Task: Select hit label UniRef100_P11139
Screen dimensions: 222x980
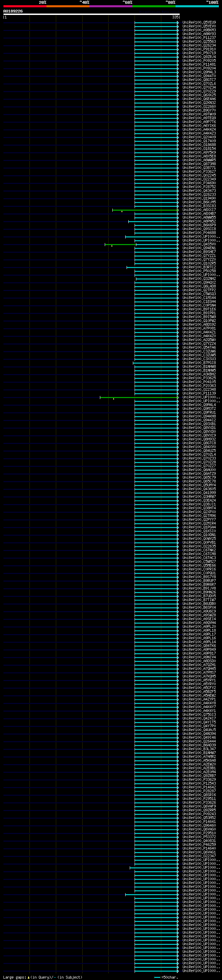Action: coord(199,394)
